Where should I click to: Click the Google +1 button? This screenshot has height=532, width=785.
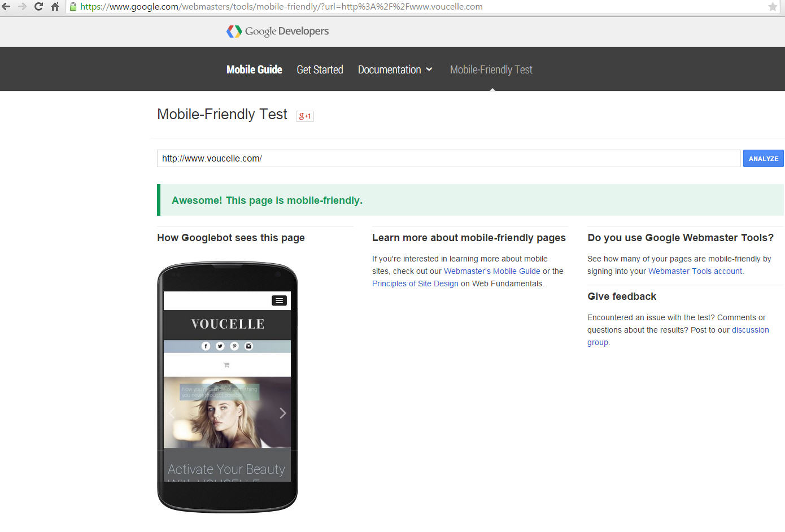tap(305, 116)
